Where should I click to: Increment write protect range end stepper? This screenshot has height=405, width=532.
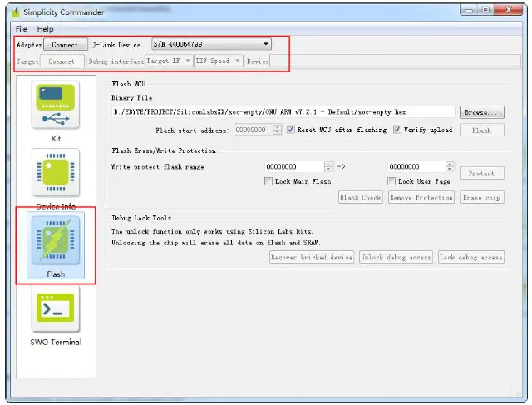tap(450, 164)
